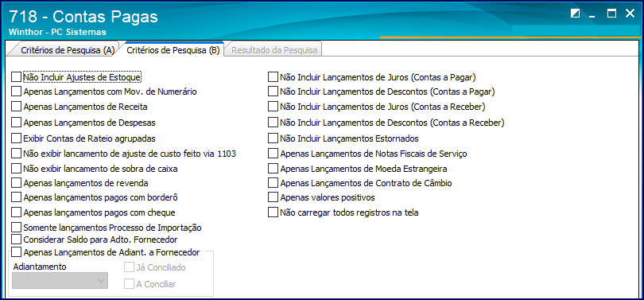Image resolution: width=644 pixels, height=300 pixels.
Task: Check Não exibir lancamento de ajuste de custo 1103
Action: coord(16,154)
